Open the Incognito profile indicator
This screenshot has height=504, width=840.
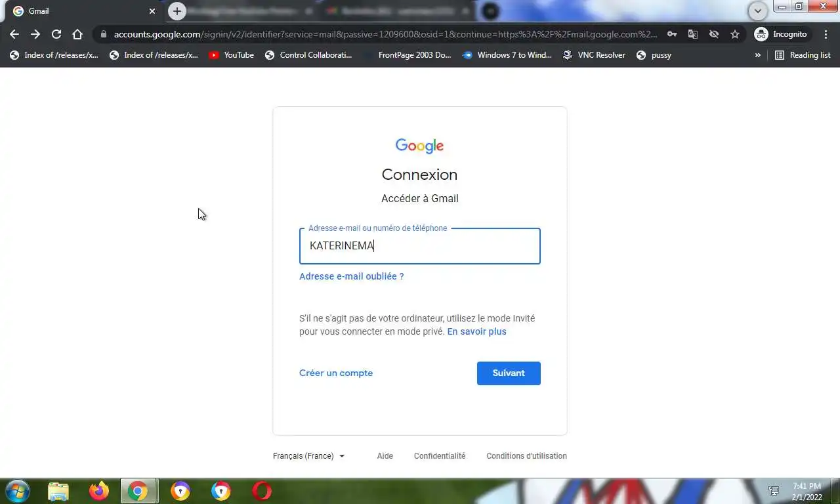tap(782, 34)
